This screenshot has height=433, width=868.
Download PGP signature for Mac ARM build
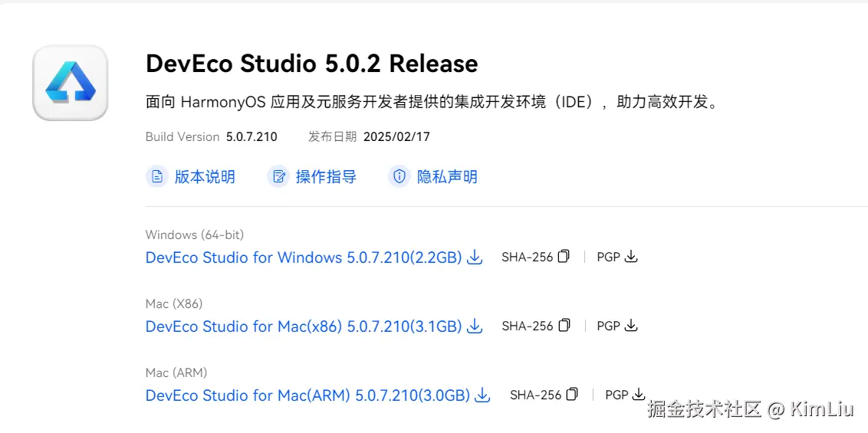coord(639,395)
